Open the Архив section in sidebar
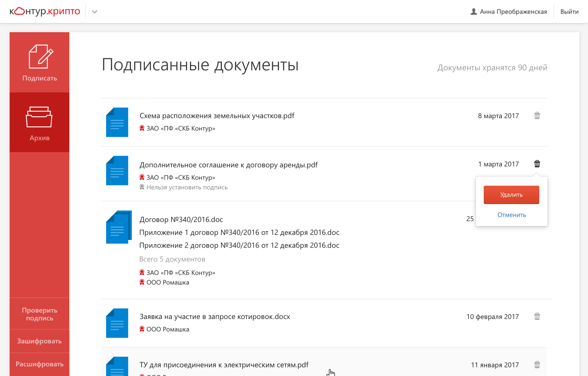 point(39,122)
